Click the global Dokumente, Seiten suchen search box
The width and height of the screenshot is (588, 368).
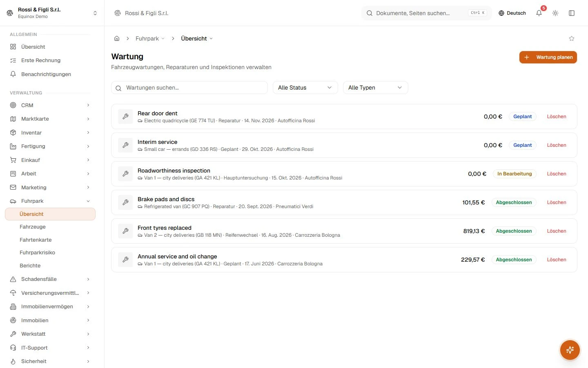point(427,13)
